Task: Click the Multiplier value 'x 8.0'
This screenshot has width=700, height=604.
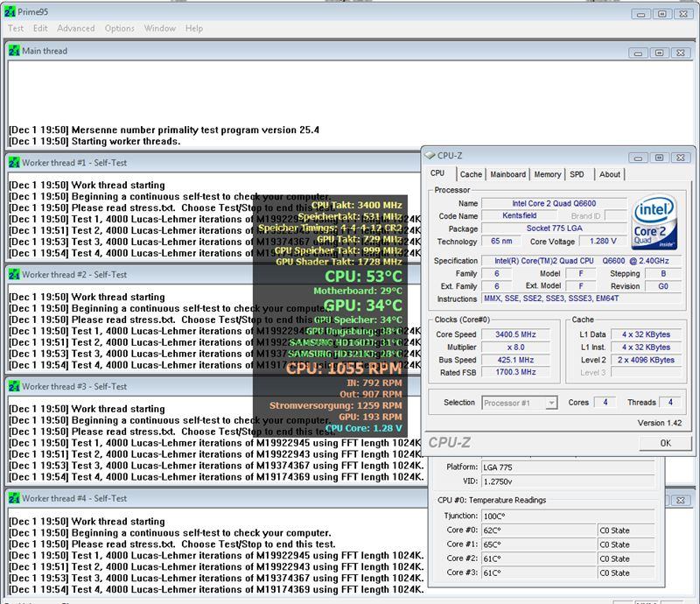Action: 515,348
